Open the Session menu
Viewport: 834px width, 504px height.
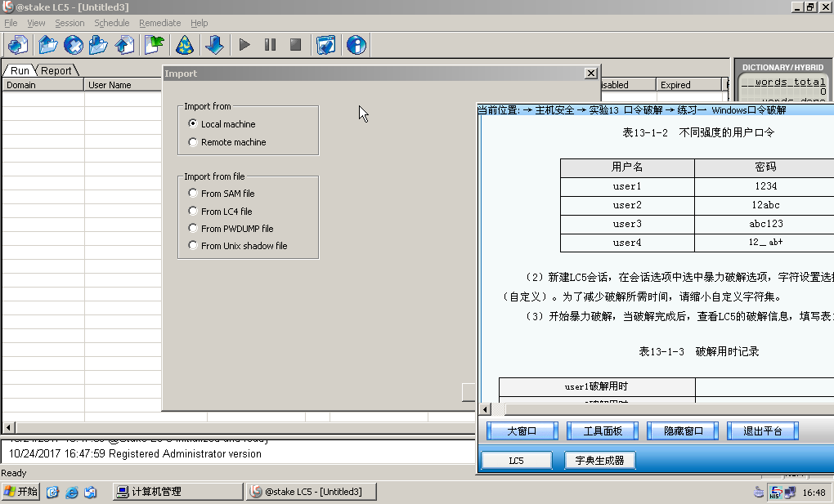[69, 23]
